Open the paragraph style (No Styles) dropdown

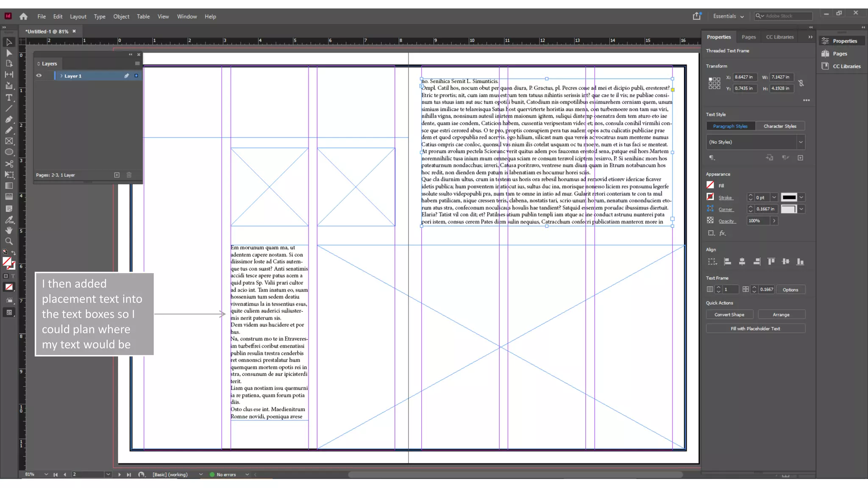(801, 142)
